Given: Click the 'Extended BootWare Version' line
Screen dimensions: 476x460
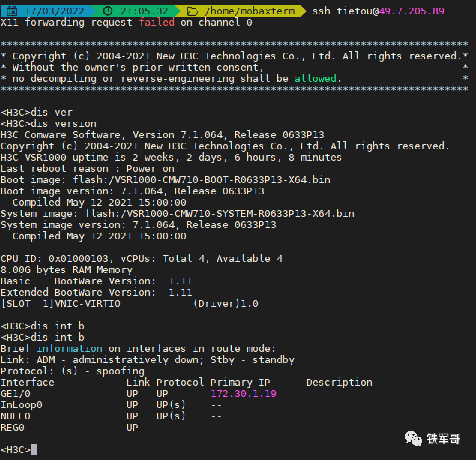Looking at the screenshot, I should point(96,293).
